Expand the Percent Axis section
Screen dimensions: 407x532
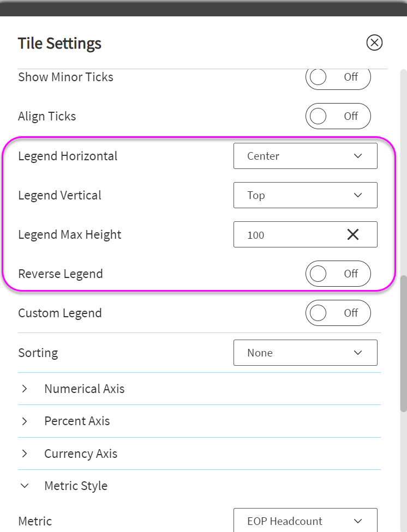[x=77, y=421]
